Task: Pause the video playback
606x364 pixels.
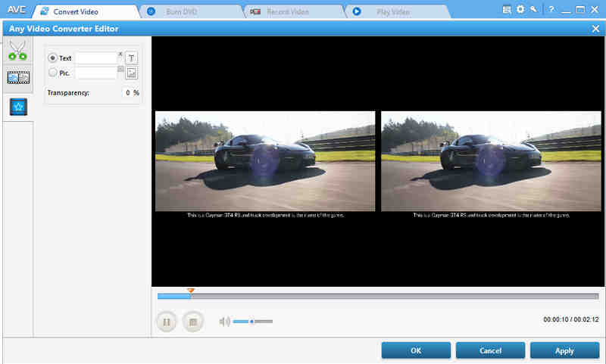Action: 167,322
